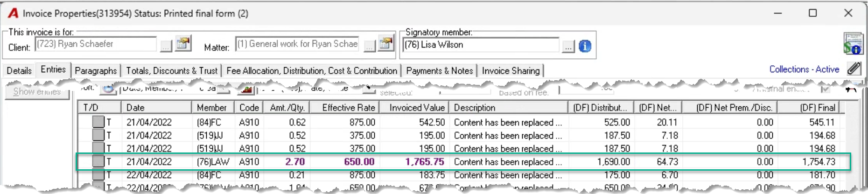Click the invoice document icon at top right
This screenshot has height=194, width=868.
[853, 44]
